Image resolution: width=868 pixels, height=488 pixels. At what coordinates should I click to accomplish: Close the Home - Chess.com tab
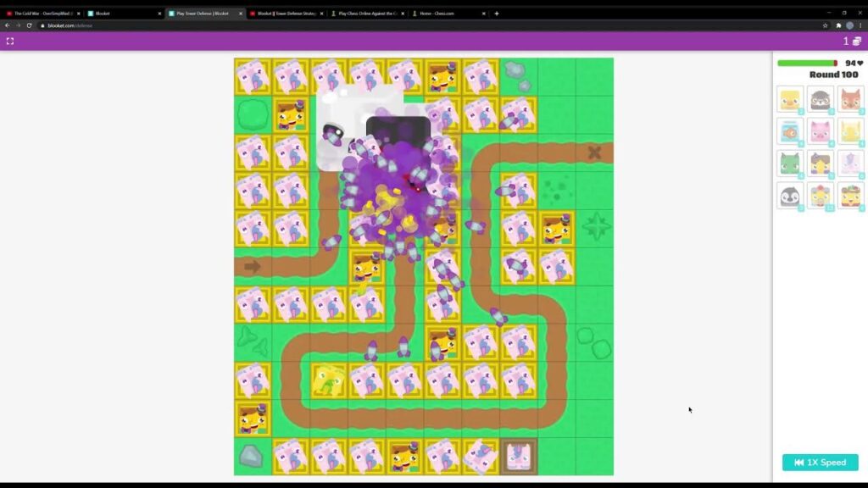(483, 14)
